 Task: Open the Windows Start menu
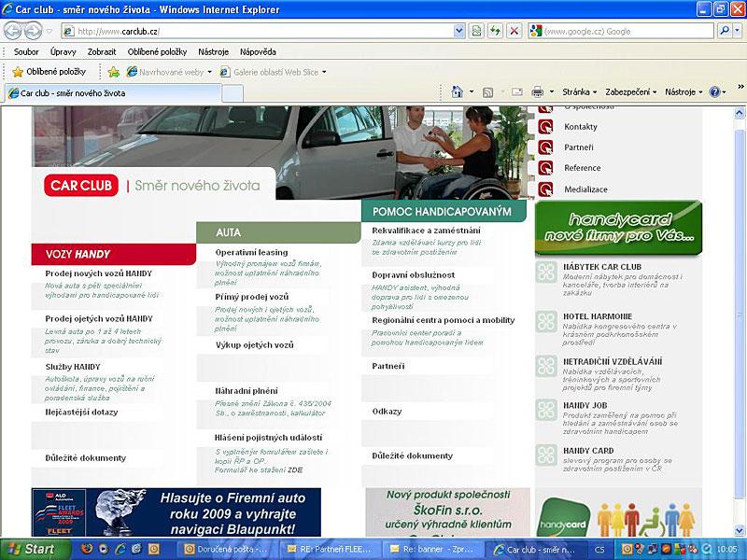pos(35,549)
